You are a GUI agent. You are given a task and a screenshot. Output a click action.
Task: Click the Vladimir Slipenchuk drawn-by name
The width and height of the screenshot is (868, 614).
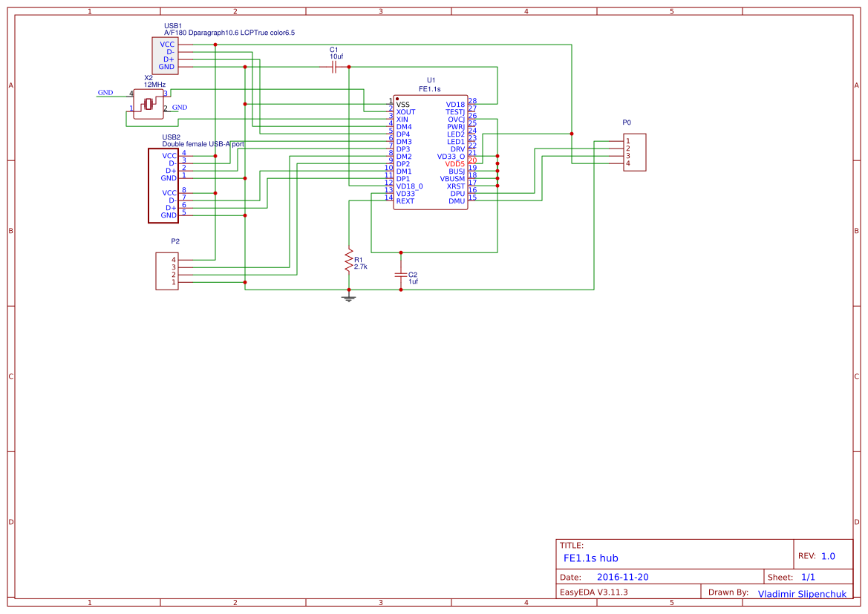(x=802, y=594)
